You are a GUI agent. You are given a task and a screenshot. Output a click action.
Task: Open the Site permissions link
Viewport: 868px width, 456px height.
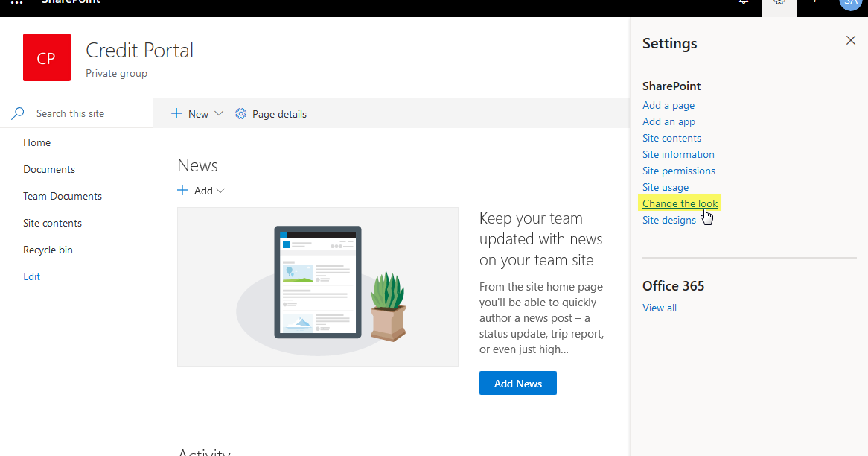coord(678,171)
